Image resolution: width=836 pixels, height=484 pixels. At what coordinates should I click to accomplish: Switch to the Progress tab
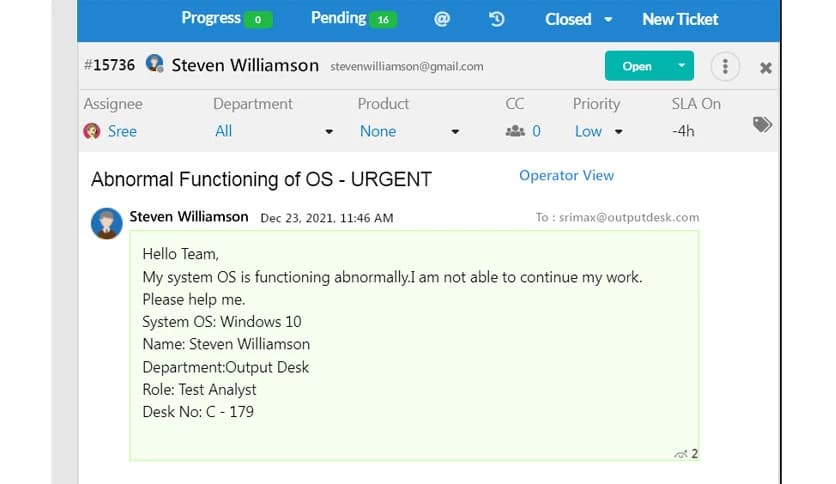pos(226,18)
